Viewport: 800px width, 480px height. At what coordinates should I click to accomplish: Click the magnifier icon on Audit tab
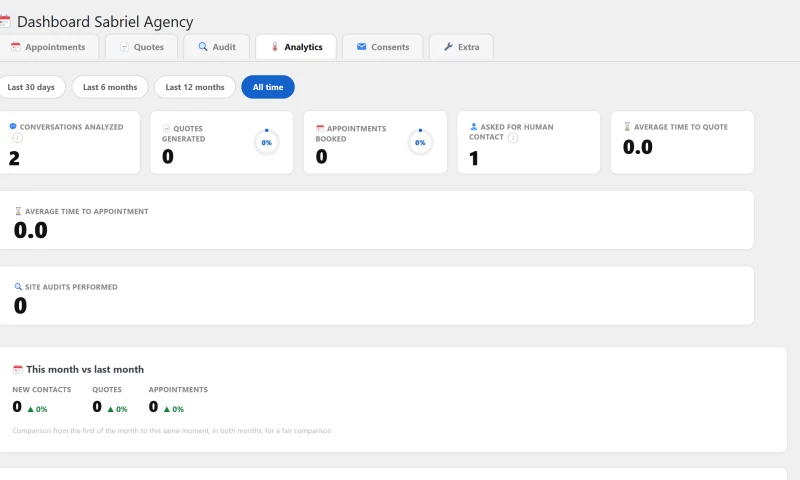click(x=203, y=46)
